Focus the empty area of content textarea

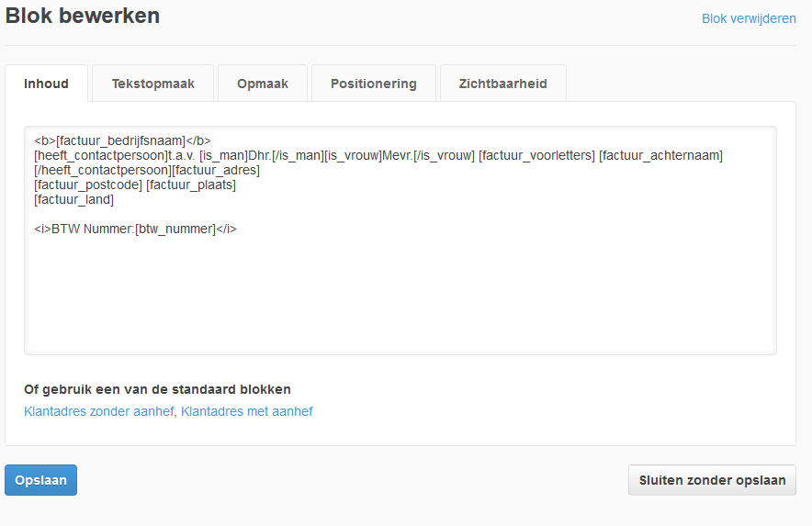tap(400, 294)
